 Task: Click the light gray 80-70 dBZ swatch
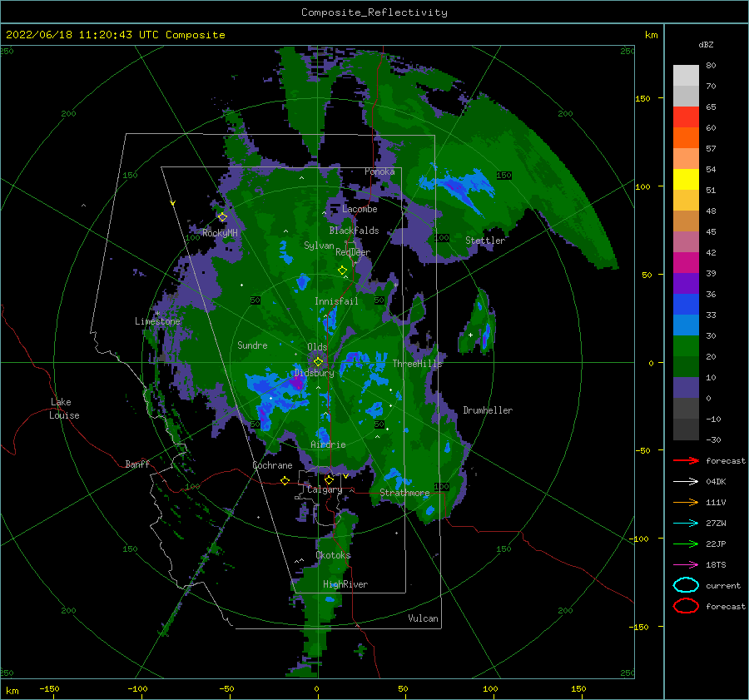[x=686, y=76]
